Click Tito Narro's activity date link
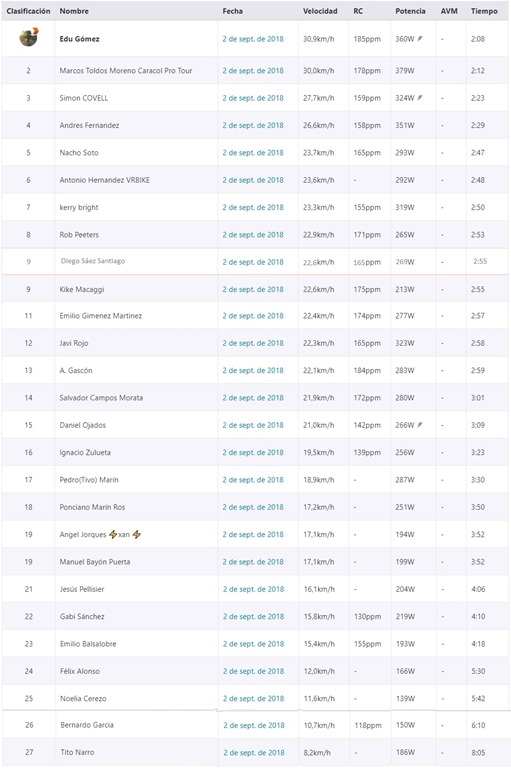Screen dimensions: 511x768 [254, 752]
